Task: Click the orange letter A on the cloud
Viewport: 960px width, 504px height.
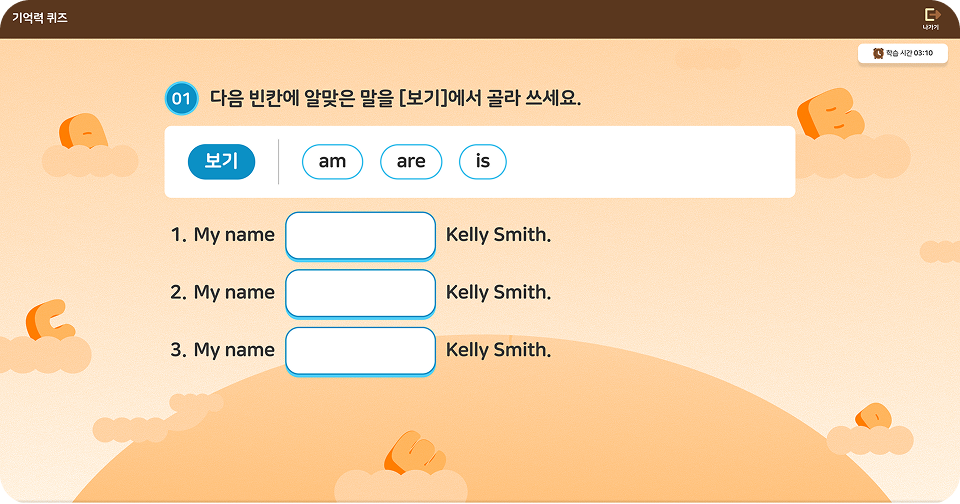Action: [x=82, y=131]
